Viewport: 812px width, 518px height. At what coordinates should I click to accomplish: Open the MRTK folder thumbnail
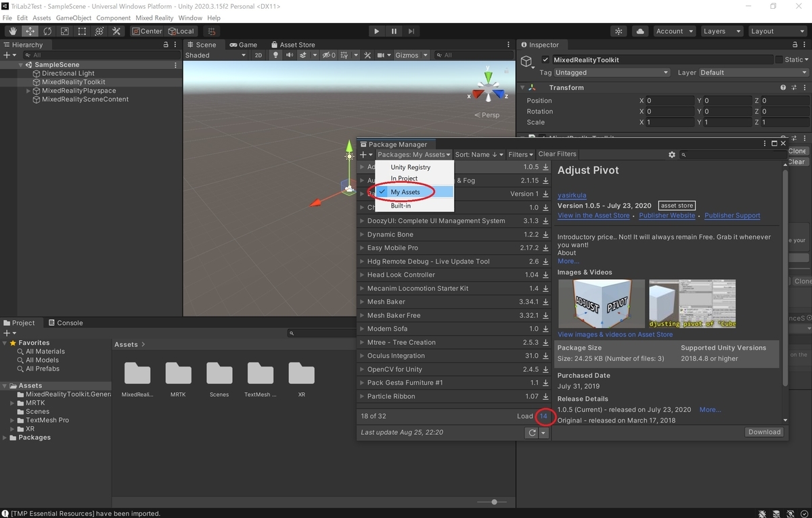[x=179, y=373]
